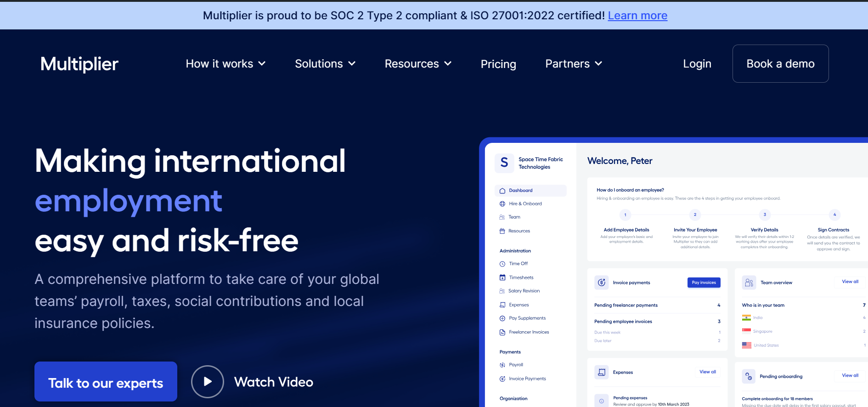Viewport: 868px width, 407px height.
Task: Click the Expenses sidebar icon
Action: point(502,305)
